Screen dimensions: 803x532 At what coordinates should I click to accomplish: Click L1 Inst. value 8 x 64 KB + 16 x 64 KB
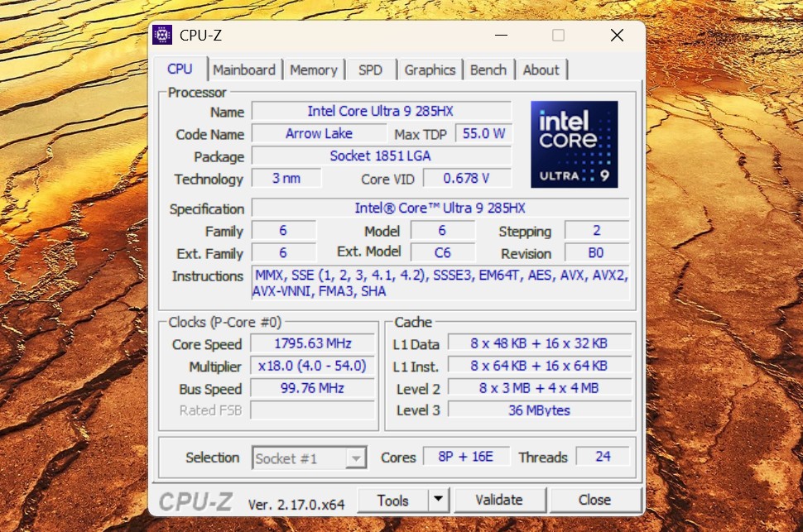coord(539,366)
